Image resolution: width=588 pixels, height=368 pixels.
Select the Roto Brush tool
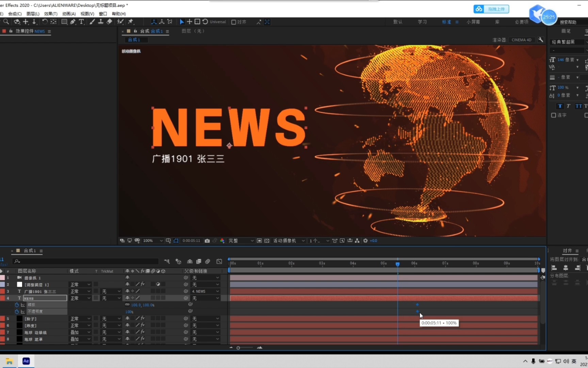pos(120,22)
